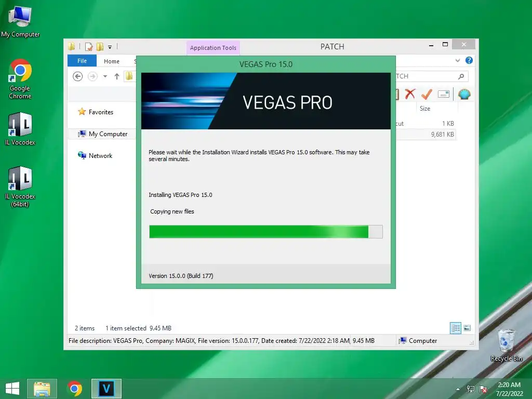532x399 pixels.
Task: Open the Application Tools ribbon tab
Action: (x=213, y=48)
